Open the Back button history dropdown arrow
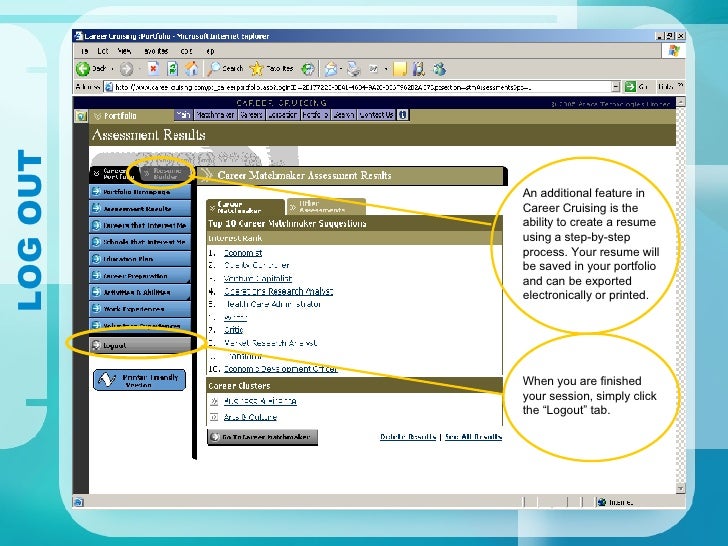The width and height of the screenshot is (728, 546). click(x=112, y=69)
